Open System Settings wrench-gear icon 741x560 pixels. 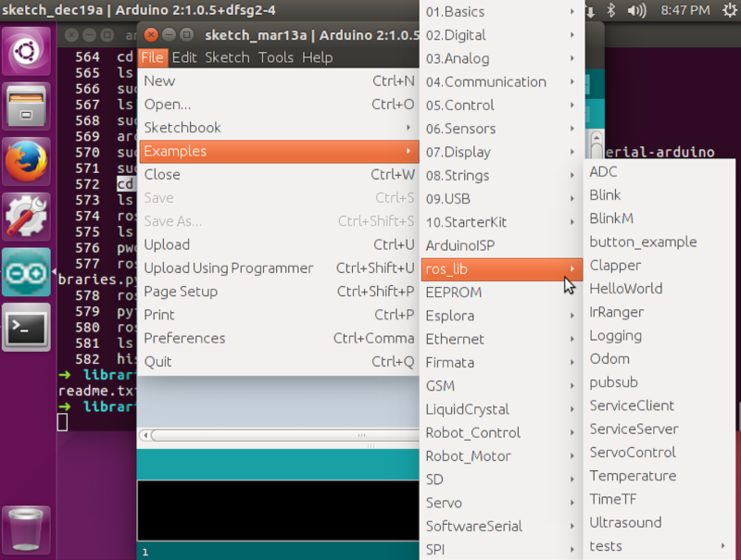pyautogui.click(x=27, y=217)
